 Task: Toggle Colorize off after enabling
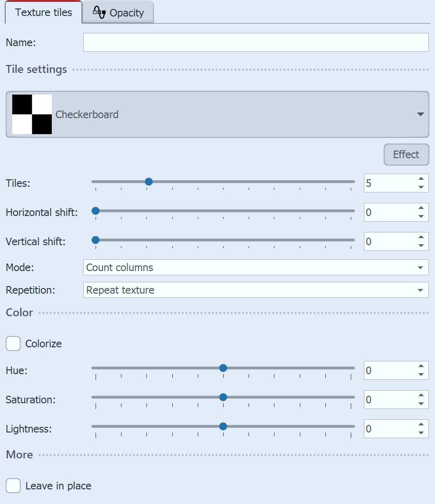click(13, 344)
